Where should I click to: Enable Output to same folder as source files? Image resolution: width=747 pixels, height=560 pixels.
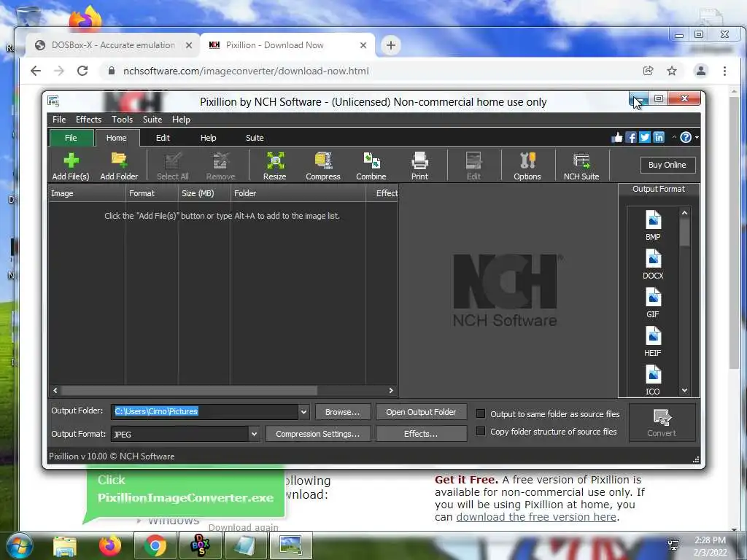481,414
